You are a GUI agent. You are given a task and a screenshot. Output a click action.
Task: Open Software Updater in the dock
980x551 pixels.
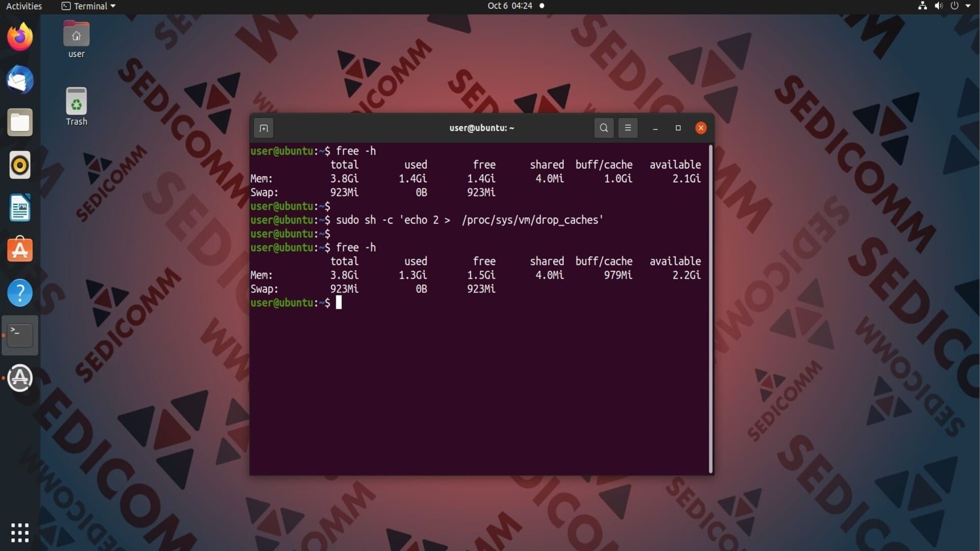coord(20,378)
